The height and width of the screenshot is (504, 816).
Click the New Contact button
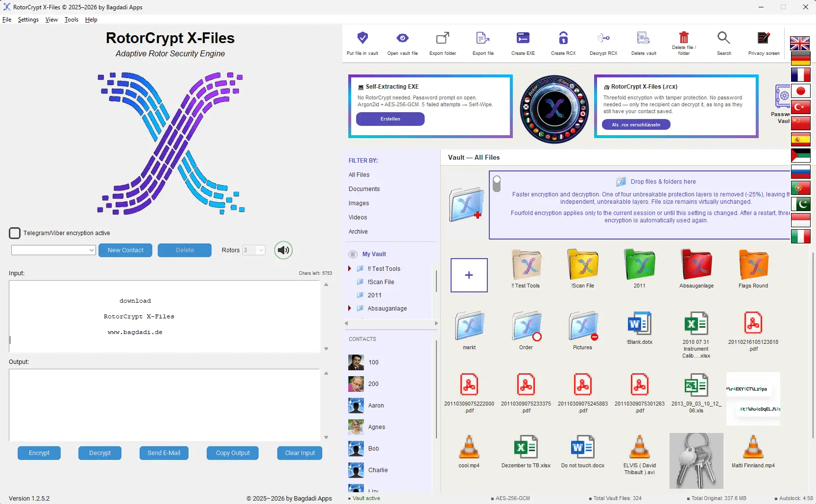[x=125, y=250]
